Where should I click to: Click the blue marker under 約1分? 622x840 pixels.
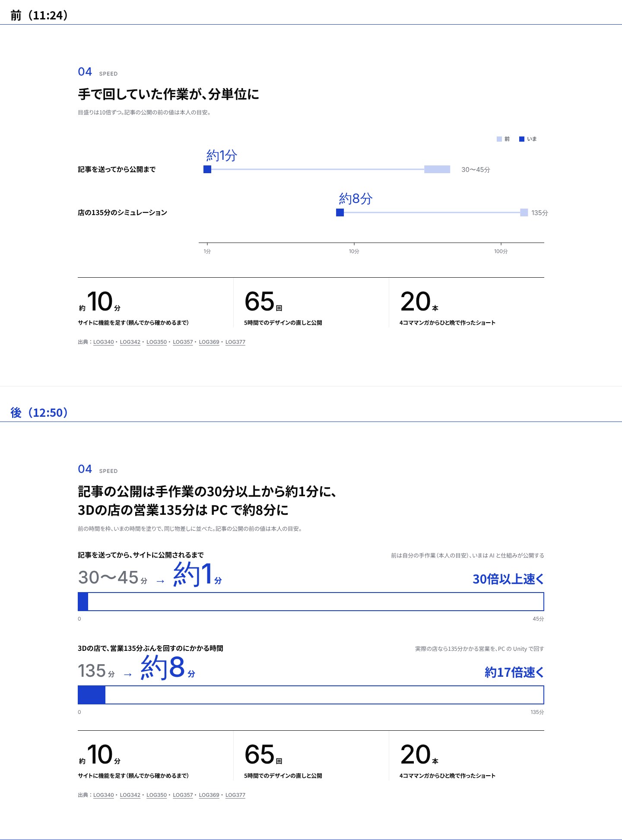tap(207, 169)
